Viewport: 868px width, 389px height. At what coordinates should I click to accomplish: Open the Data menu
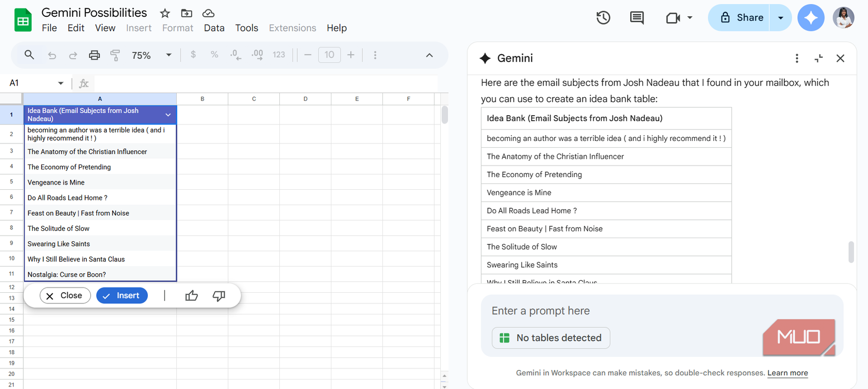pyautogui.click(x=214, y=28)
